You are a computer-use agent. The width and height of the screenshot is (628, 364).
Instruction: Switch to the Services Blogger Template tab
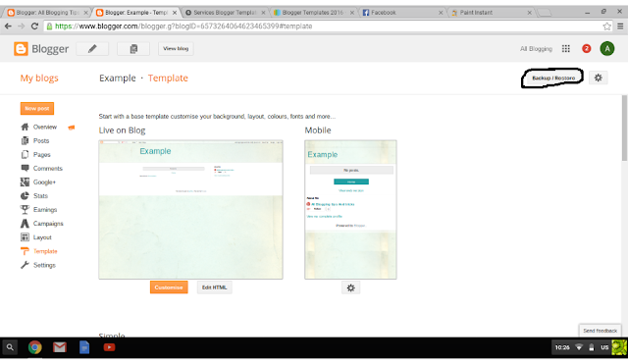point(225,13)
